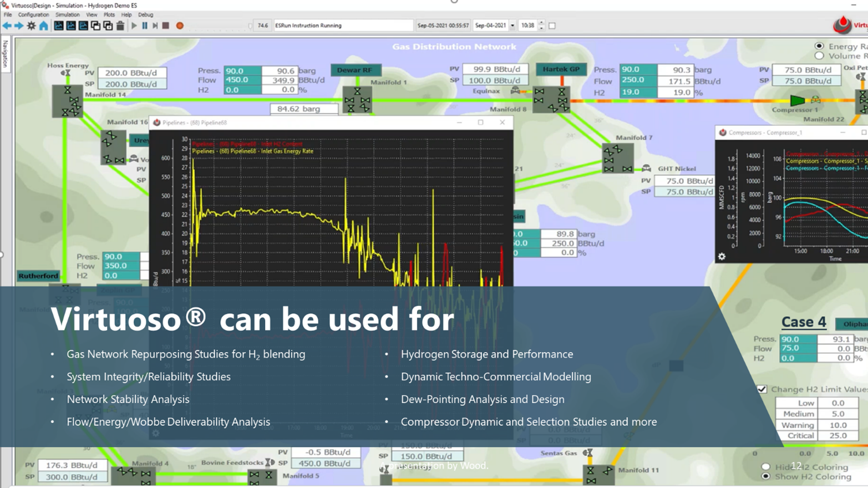Open the Help menu

pos(126,15)
